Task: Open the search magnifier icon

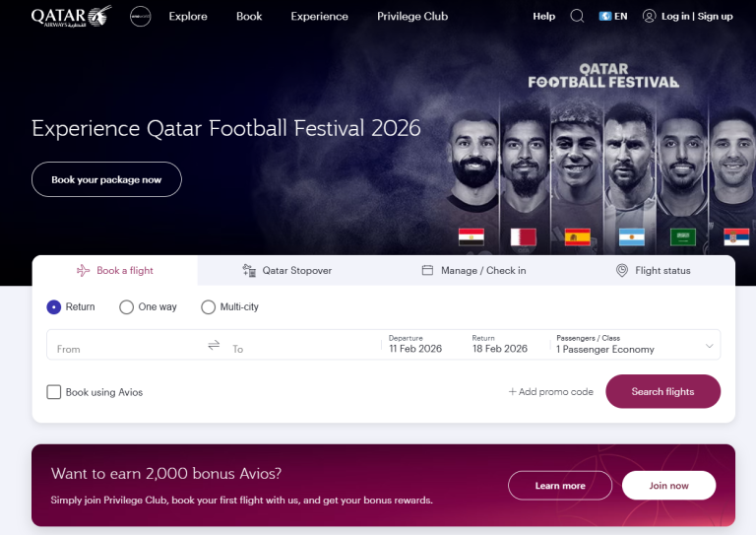Action: click(577, 17)
